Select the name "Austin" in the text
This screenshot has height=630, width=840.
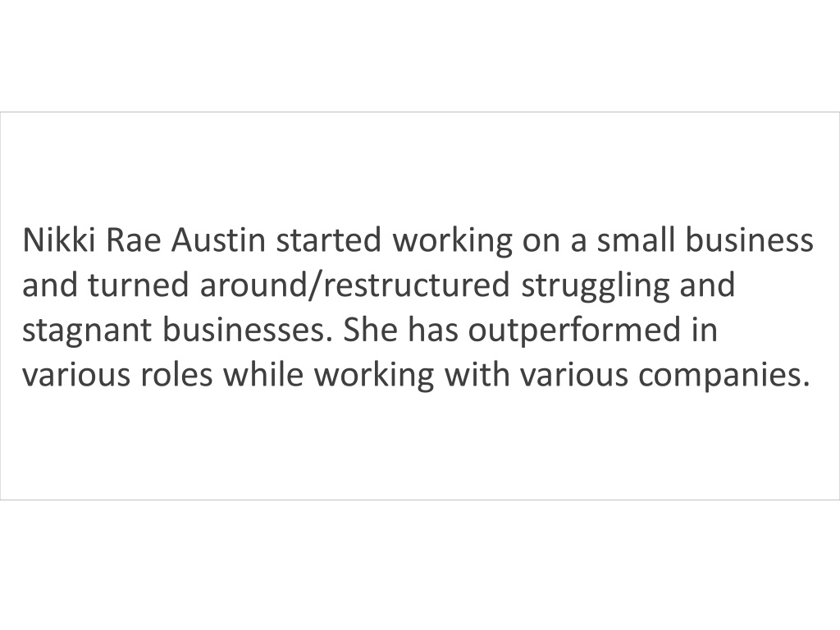218,240
